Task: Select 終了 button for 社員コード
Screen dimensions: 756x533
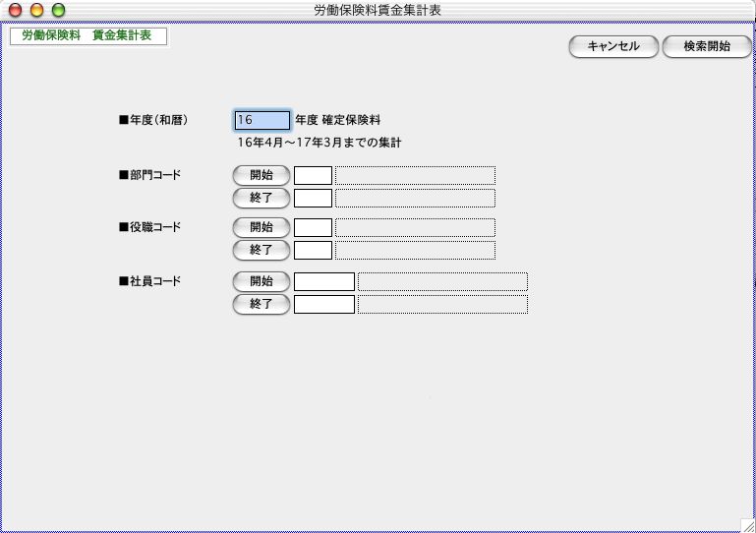Action: click(262, 304)
